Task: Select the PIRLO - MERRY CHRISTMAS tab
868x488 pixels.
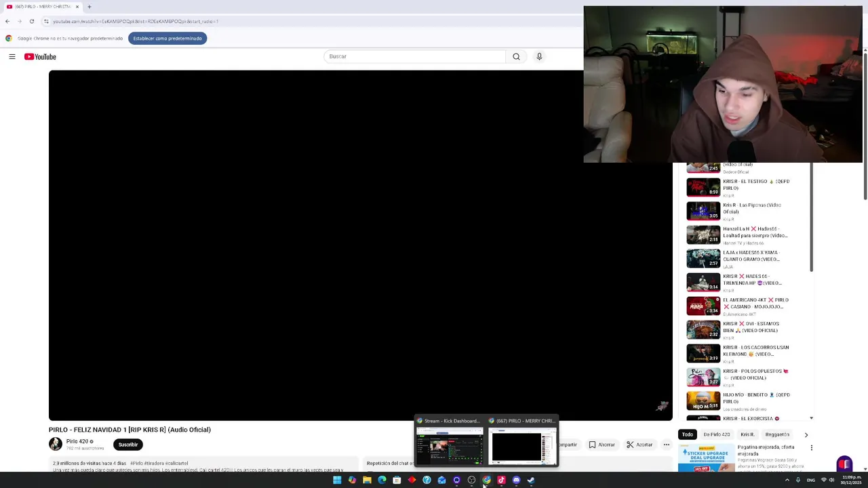Action: [42, 7]
